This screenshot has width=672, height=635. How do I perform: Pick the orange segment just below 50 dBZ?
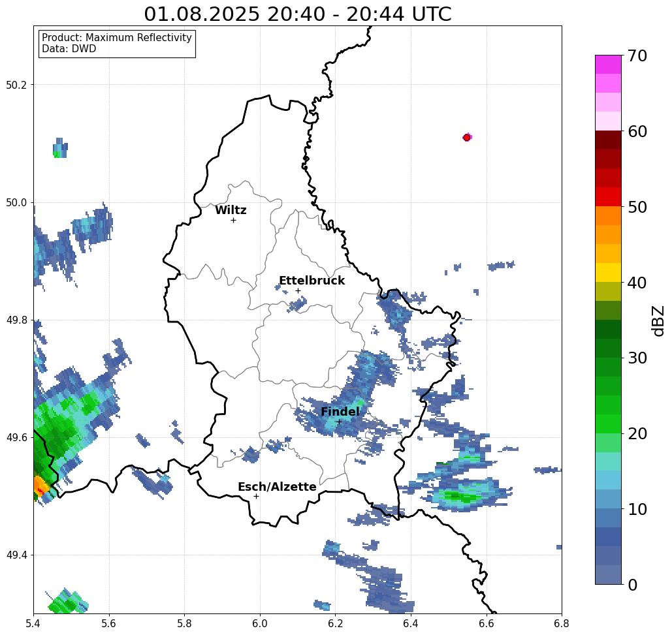click(608, 216)
